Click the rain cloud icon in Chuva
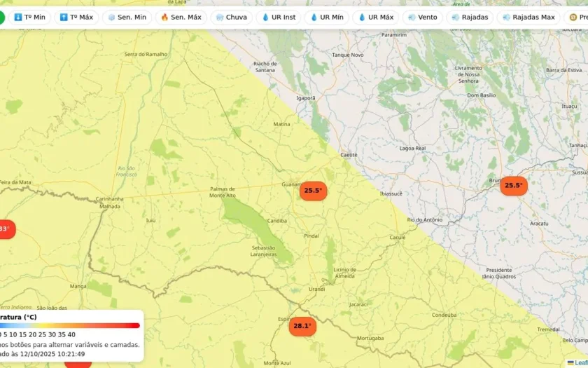This screenshot has width=588, height=368. coord(220,18)
